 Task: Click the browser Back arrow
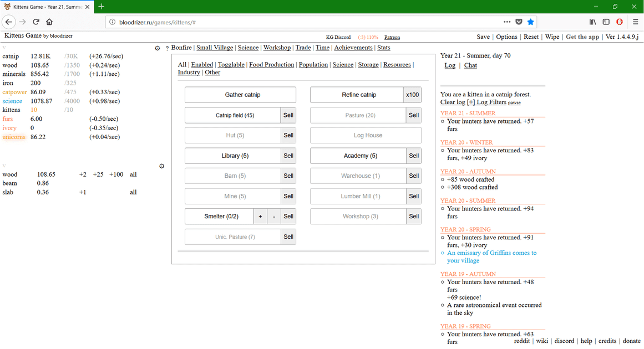click(x=9, y=22)
